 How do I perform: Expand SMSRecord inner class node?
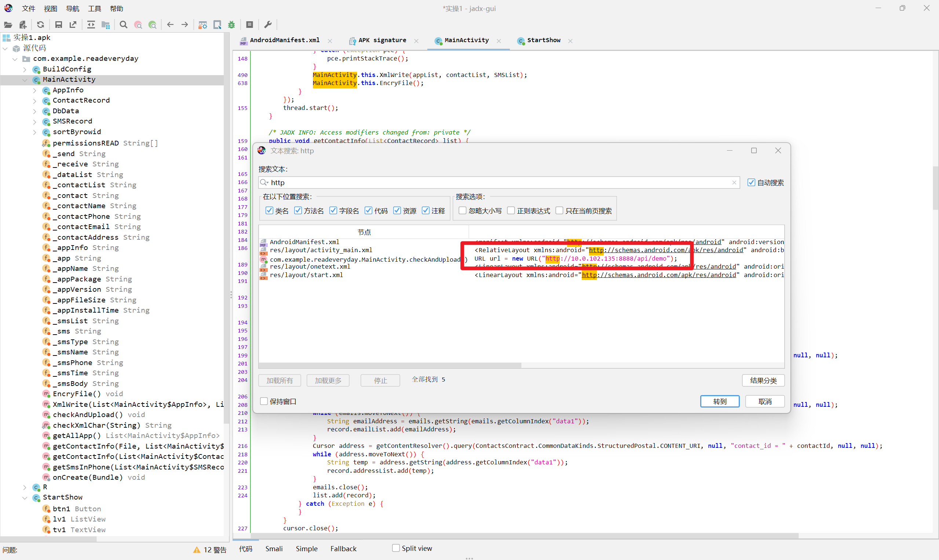35,122
